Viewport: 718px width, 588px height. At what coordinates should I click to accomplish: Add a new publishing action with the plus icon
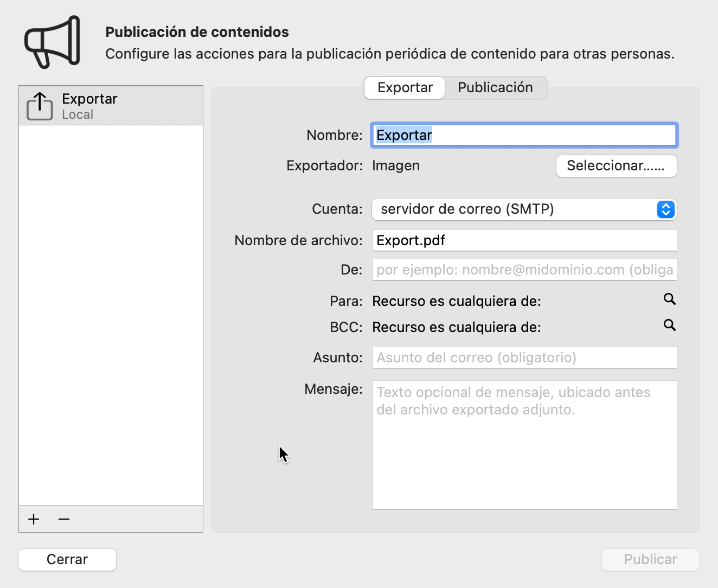(x=33, y=519)
